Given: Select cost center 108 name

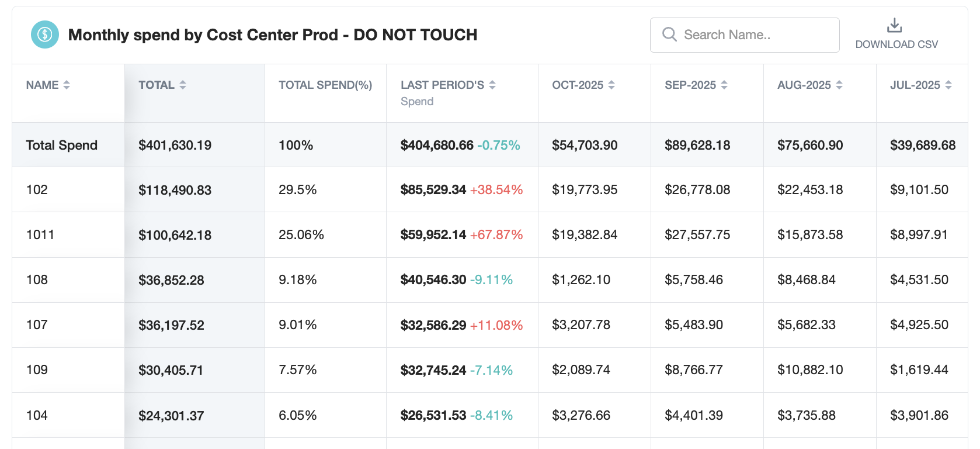Looking at the screenshot, I should pos(37,279).
